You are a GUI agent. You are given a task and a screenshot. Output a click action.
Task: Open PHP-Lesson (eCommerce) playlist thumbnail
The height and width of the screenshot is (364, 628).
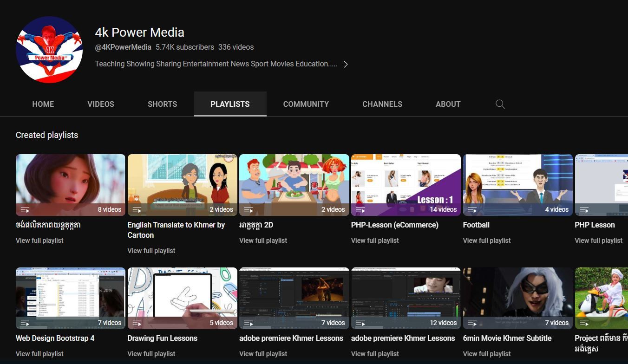(x=406, y=185)
